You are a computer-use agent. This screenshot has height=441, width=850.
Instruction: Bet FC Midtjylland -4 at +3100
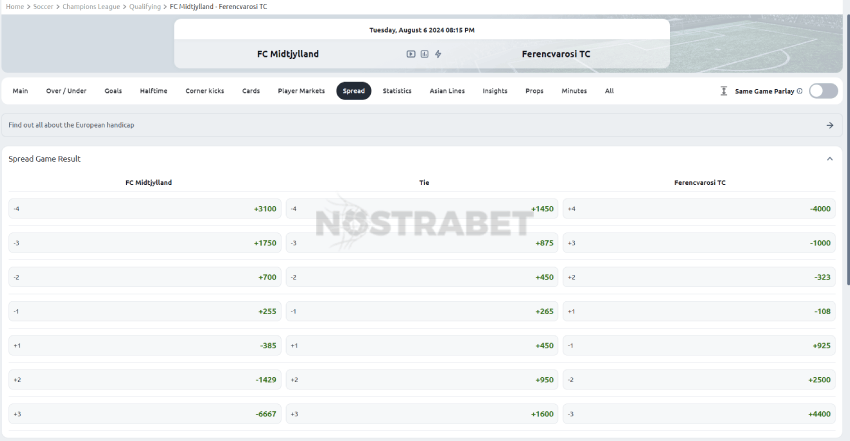[x=145, y=209]
